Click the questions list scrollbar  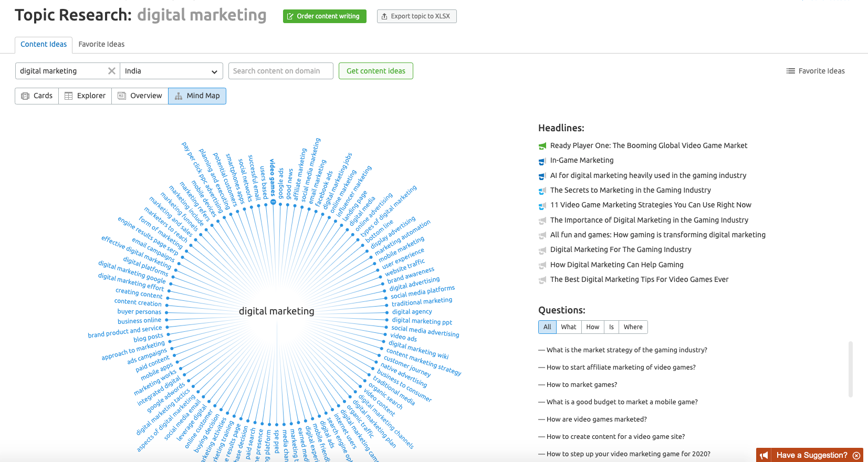(x=851, y=369)
